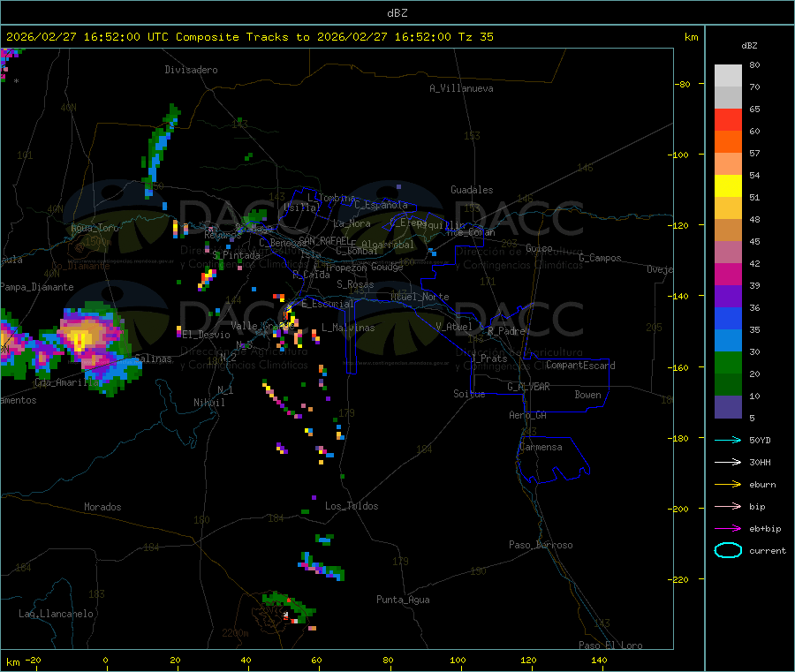Click the 'Paso_El_Loro' map label
795x672 pixels.
point(610,645)
